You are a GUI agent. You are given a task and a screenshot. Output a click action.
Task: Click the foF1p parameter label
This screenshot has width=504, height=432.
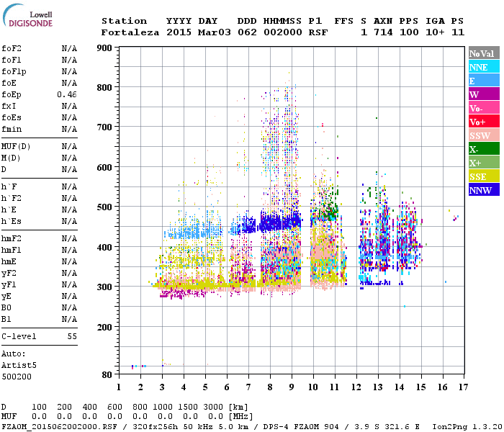point(14,72)
